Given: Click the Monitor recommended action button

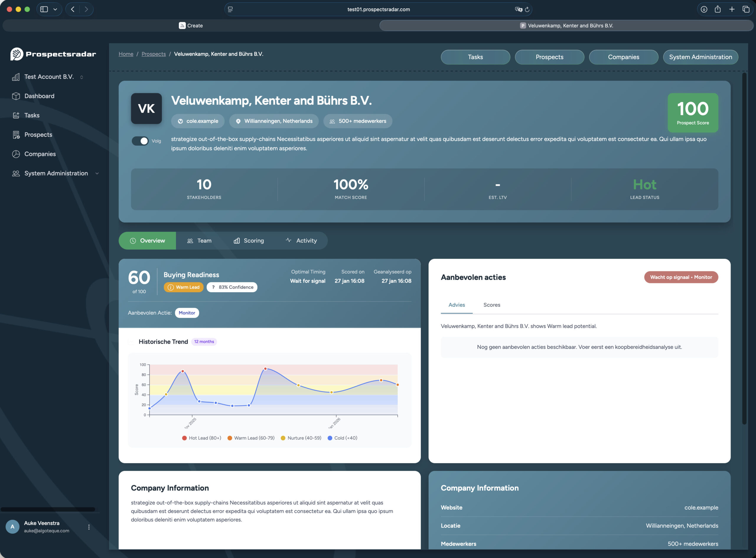Looking at the screenshot, I should point(187,313).
